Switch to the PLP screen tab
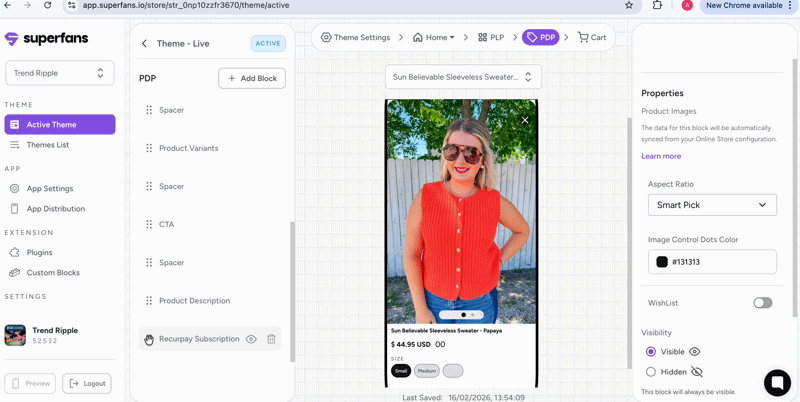 pyautogui.click(x=491, y=38)
